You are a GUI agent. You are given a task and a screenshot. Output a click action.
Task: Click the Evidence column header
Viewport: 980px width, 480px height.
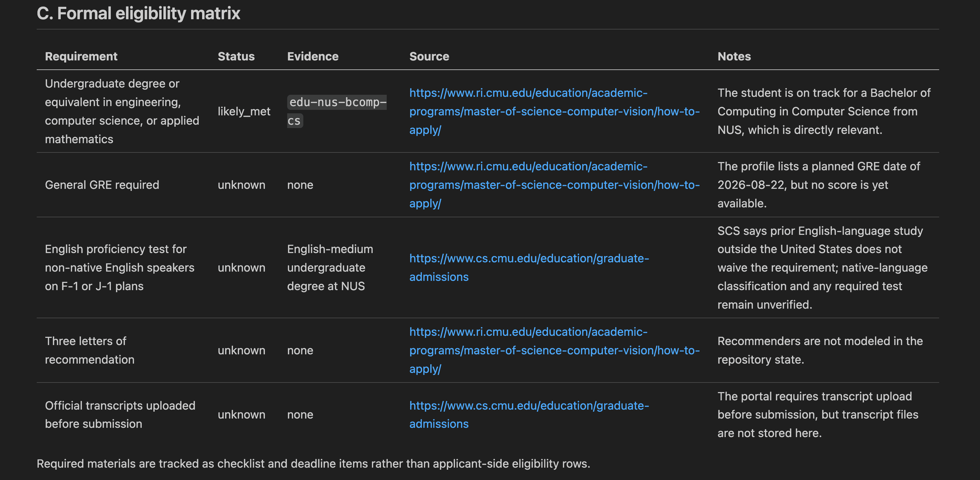(312, 56)
